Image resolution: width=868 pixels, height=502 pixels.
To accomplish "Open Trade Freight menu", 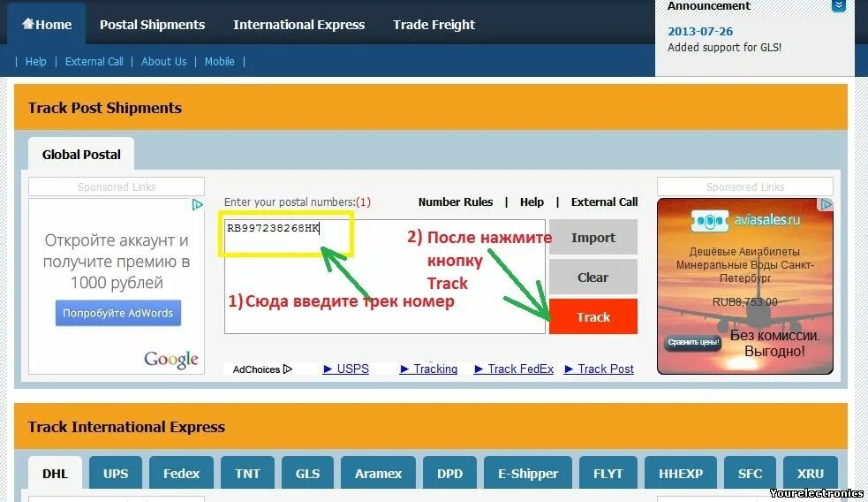I will [434, 25].
